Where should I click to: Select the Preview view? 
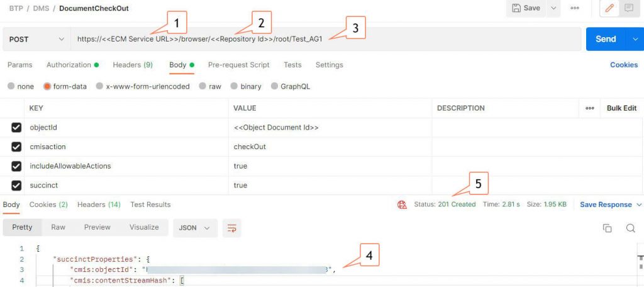point(97,227)
